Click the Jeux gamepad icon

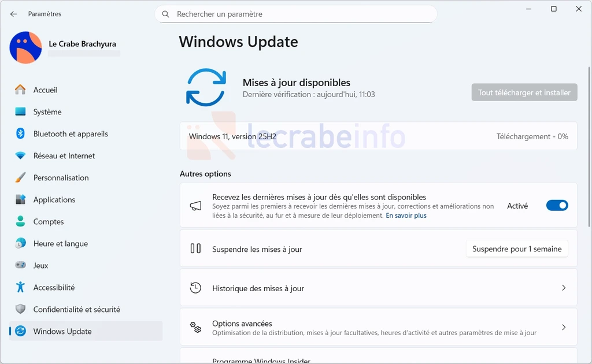tap(20, 265)
